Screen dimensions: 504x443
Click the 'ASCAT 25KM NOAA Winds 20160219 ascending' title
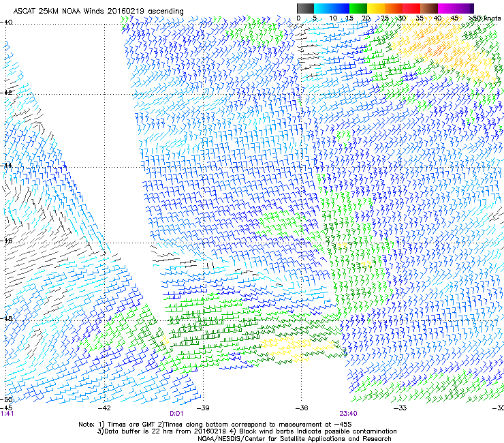click(x=98, y=11)
